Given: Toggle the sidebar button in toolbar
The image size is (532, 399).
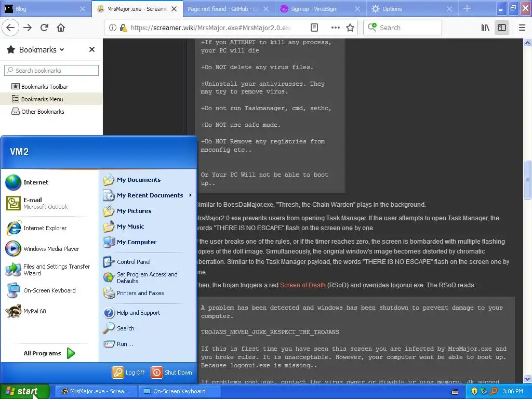Looking at the screenshot, I should click(502, 28).
